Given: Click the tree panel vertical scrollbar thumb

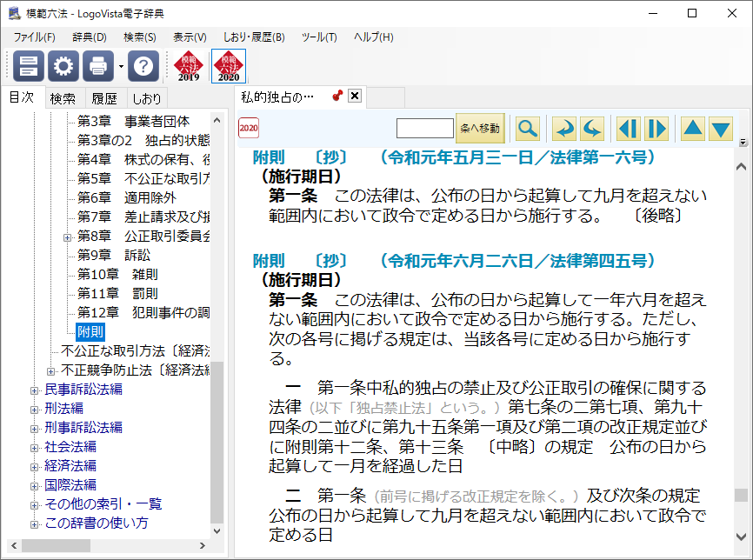Looking at the screenshot, I should point(217,443).
